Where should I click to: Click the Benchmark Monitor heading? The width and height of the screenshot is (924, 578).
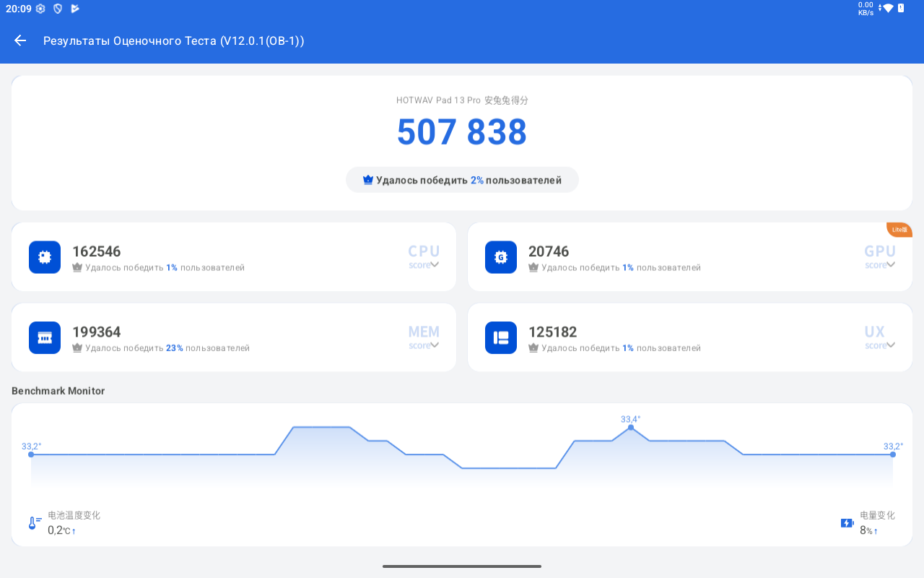[x=58, y=391]
